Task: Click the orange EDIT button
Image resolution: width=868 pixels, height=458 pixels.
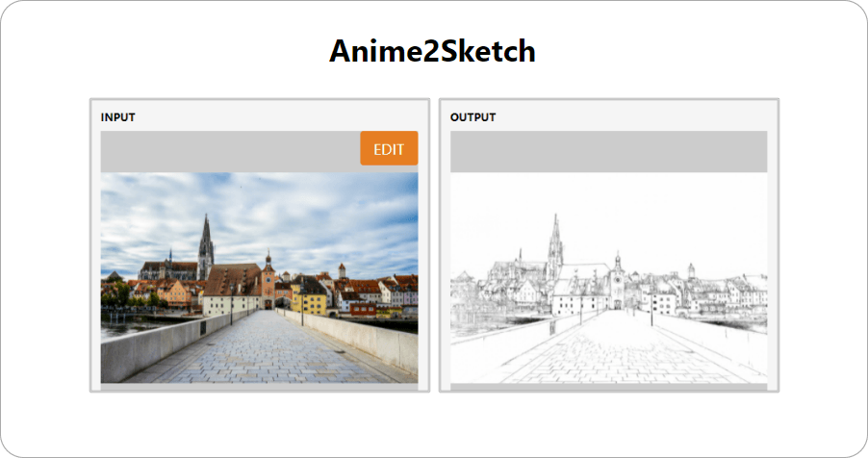Action: coord(389,148)
